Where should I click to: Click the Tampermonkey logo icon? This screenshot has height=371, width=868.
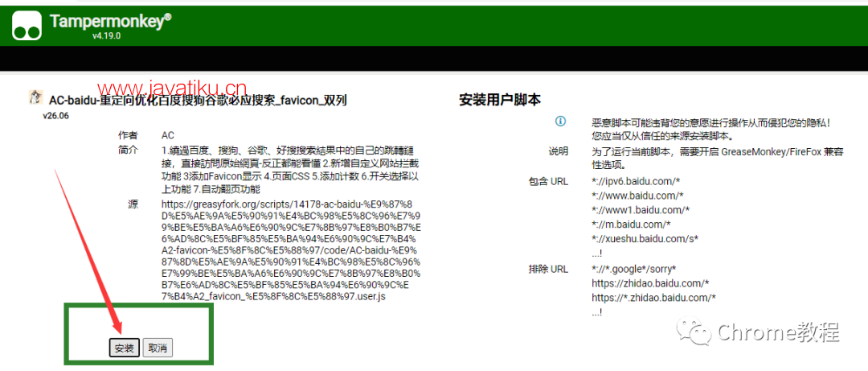pyautogui.click(x=27, y=26)
